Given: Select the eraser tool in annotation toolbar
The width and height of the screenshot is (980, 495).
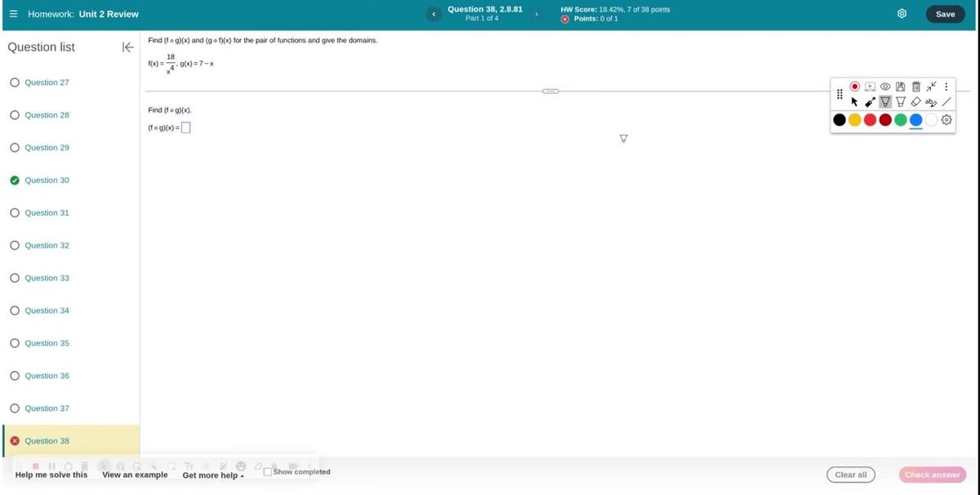Looking at the screenshot, I should (x=916, y=102).
